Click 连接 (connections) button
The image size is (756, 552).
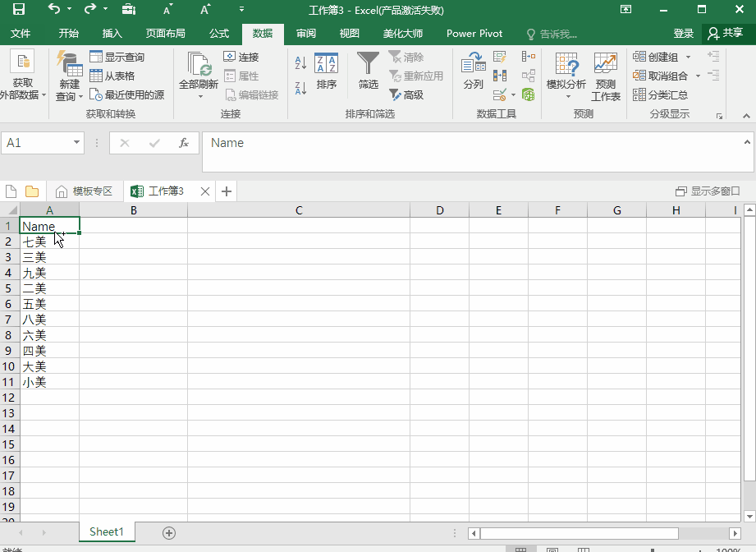(241, 57)
